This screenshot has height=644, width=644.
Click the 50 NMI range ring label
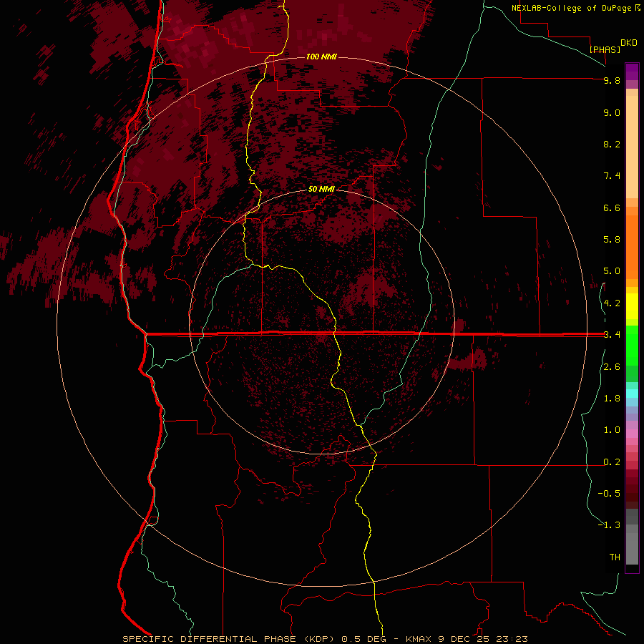click(x=321, y=190)
